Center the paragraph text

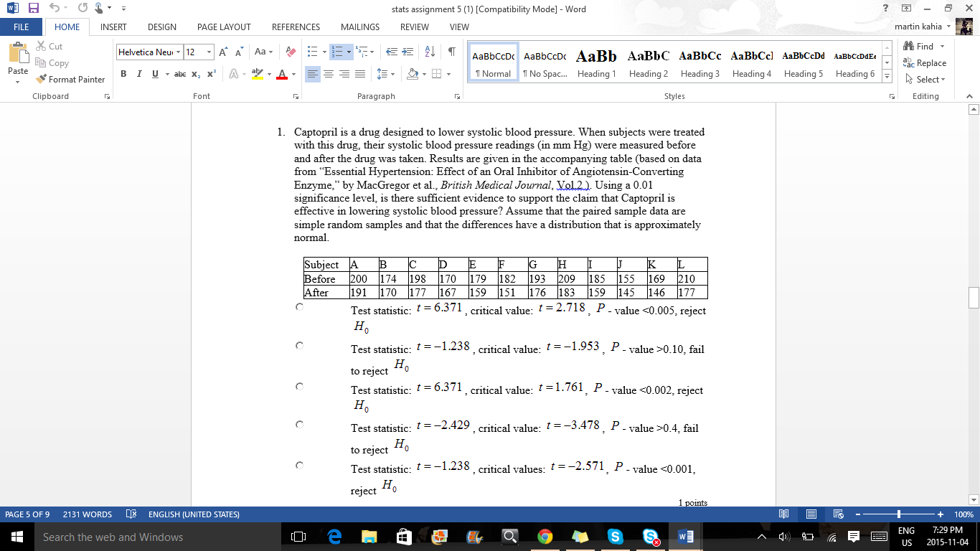coord(328,74)
